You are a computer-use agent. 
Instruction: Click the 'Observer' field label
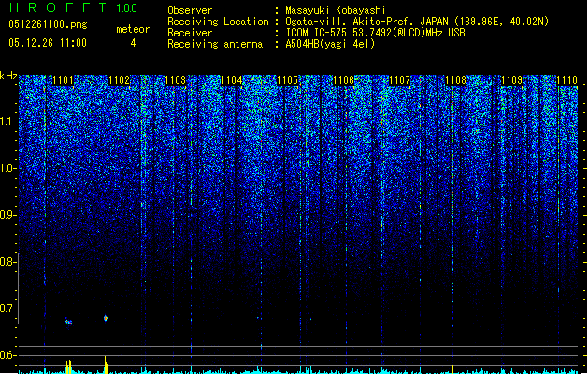pyautogui.click(x=190, y=10)
